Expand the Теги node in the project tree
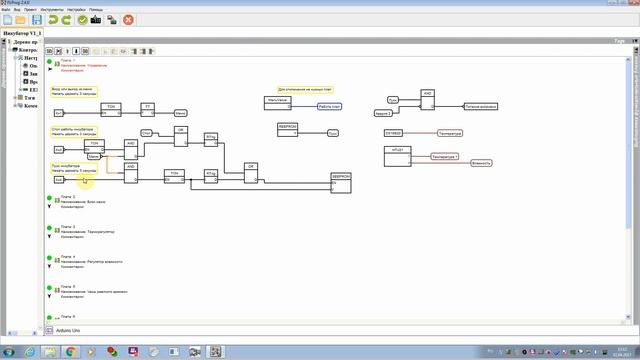 (15, 98)
